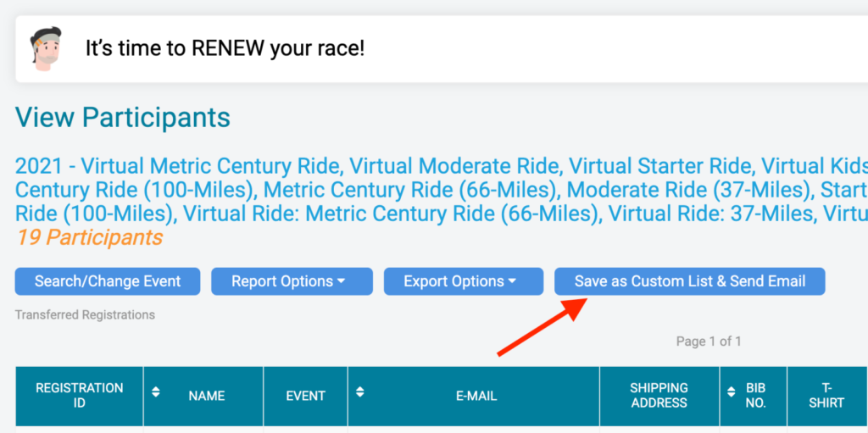This screenshot has width=868, height=433.
Task: Click the 2021 events list link
Action: pos(441,189)
